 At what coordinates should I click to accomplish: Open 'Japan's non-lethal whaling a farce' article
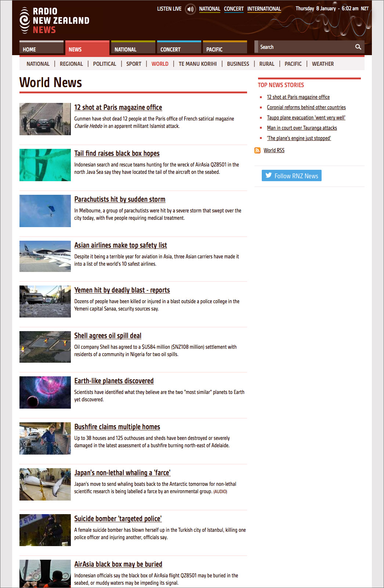click(x=123, y=473)
